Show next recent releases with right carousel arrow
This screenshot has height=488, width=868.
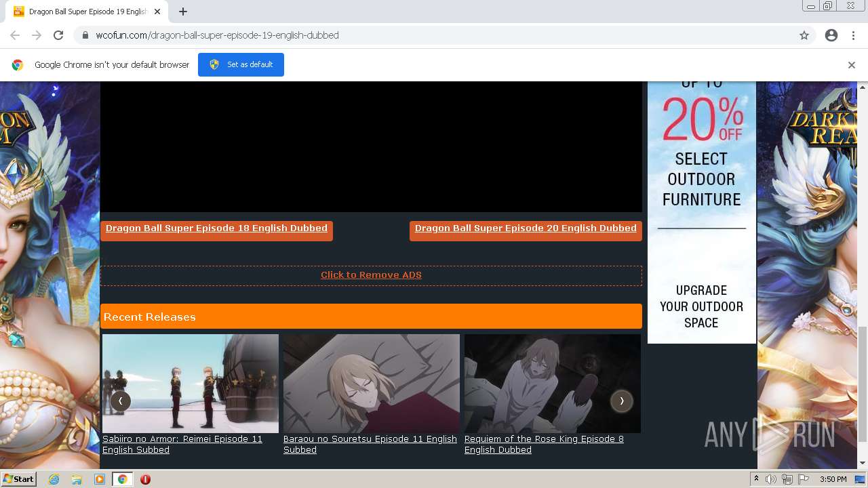(x=621, y=401)
